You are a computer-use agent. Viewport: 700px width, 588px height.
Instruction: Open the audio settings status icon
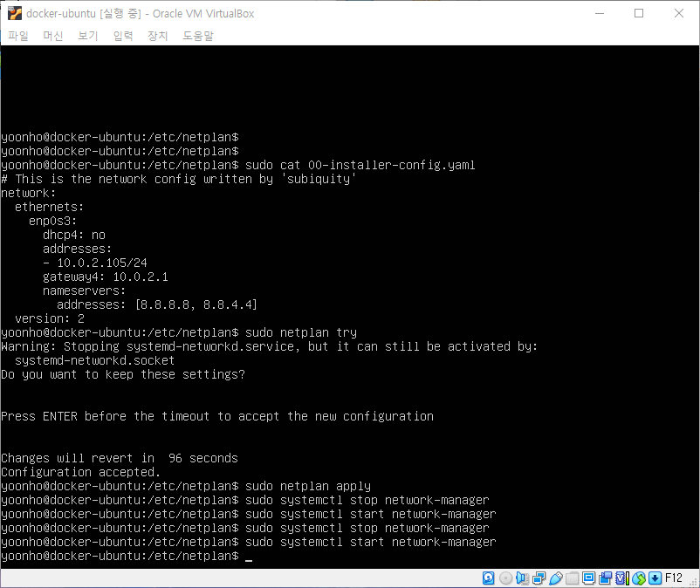coord(522,578)
